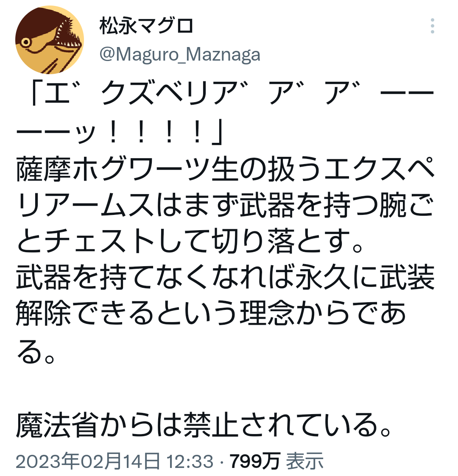Screen dimensions: 458x476
Task: Click the line starting リアームスはまず武器を
Action: click(x=225, y=206)
